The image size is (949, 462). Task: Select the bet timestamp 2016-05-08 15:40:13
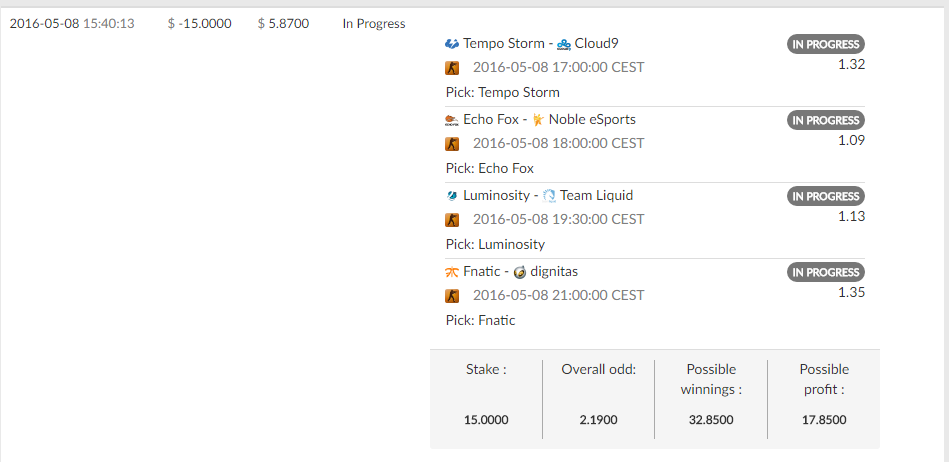tap(72, 24)
